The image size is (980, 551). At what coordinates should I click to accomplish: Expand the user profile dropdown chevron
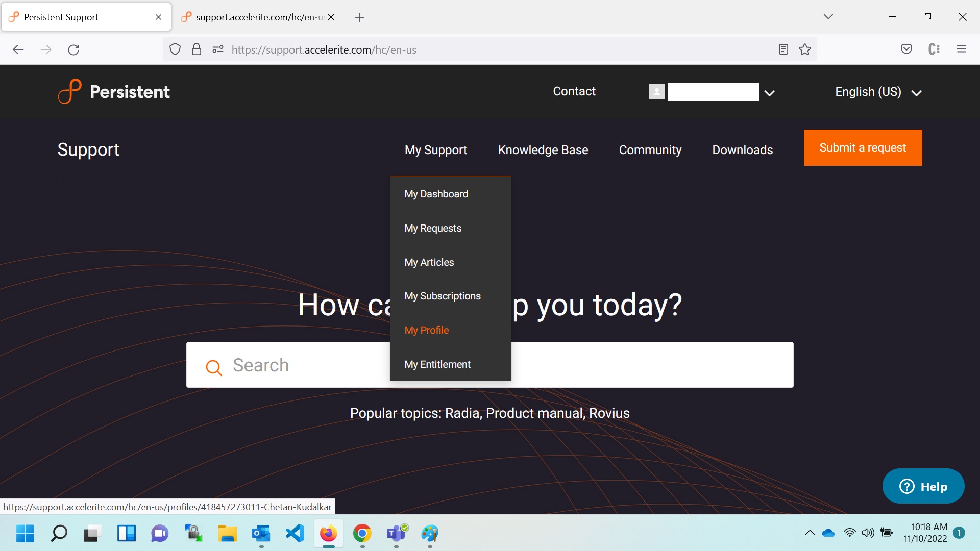coord(769,93)
